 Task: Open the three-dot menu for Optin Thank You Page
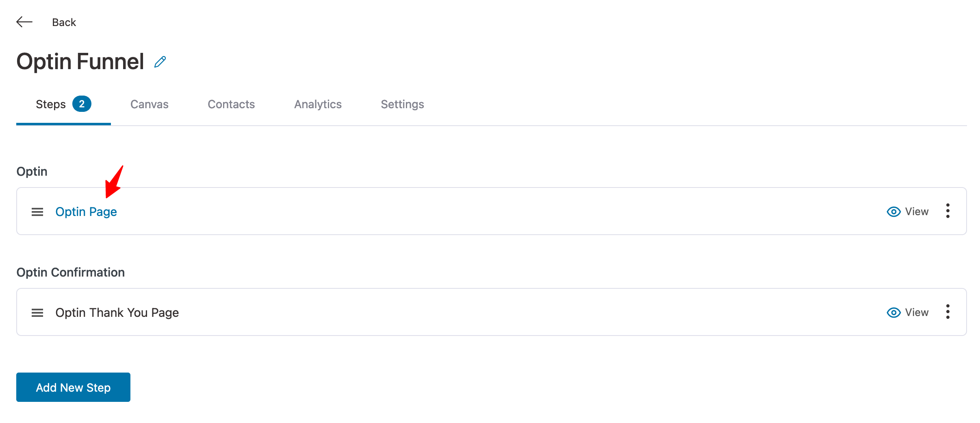coord(947,312)
